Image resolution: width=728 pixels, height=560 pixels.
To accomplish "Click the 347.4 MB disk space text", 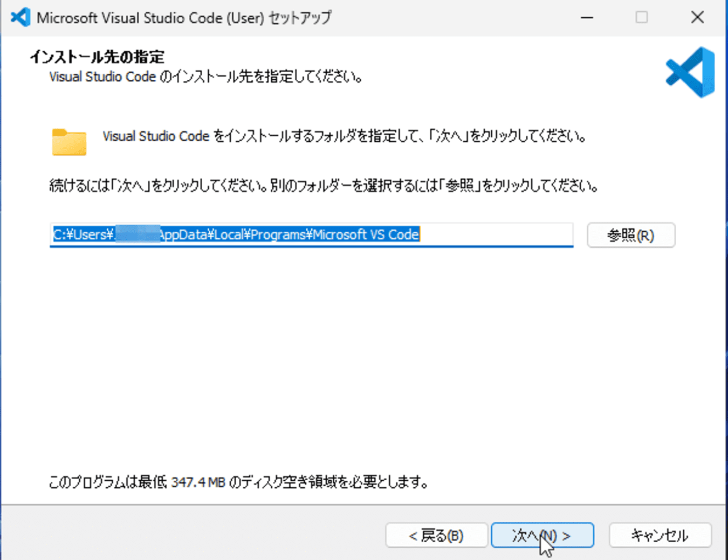I will point(198,482).
